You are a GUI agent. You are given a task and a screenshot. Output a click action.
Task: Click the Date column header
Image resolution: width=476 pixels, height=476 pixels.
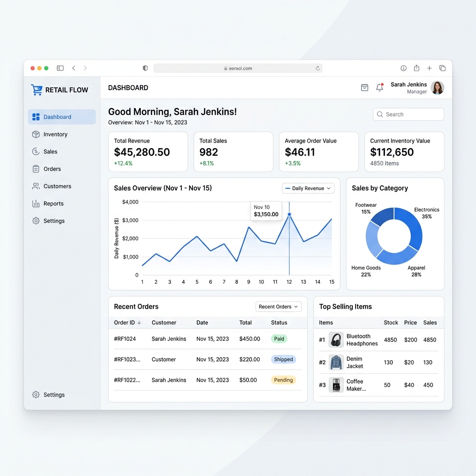pyautogui.click(x=202, y=323)
